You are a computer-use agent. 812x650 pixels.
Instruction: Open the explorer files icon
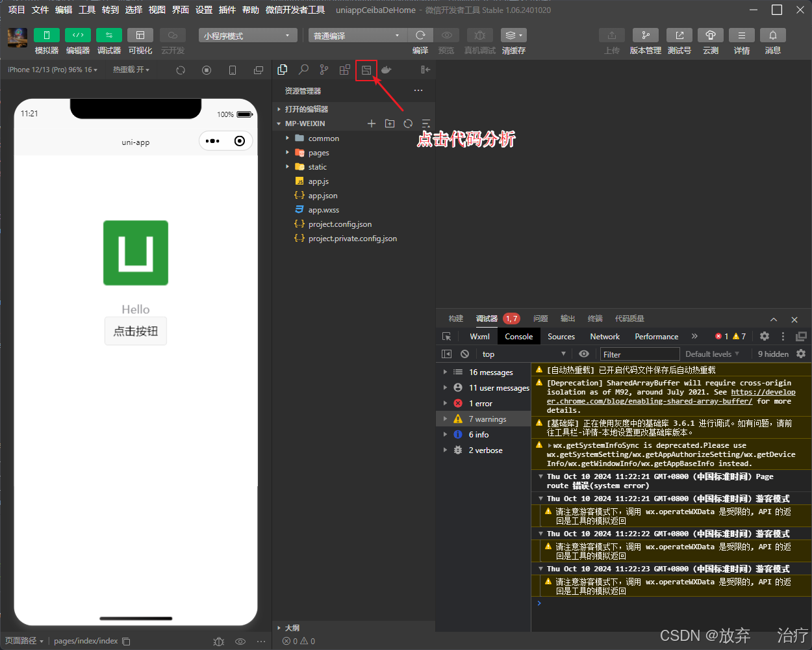tap(283, 70)
